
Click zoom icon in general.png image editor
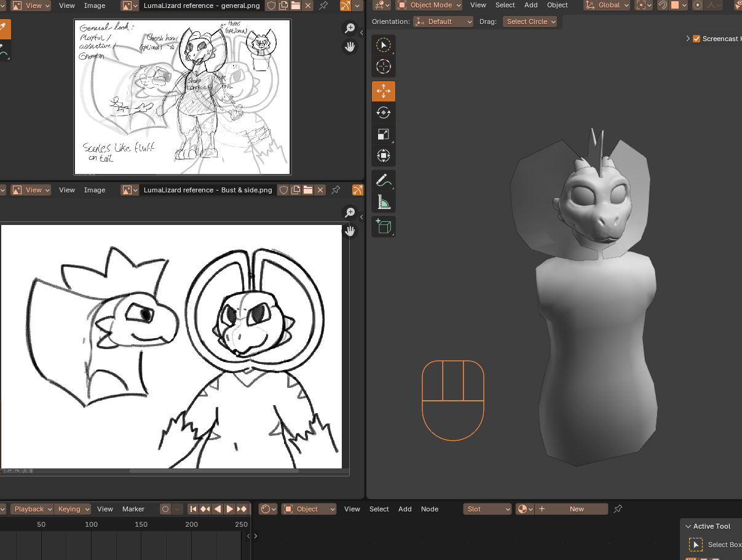pos(350,28)
